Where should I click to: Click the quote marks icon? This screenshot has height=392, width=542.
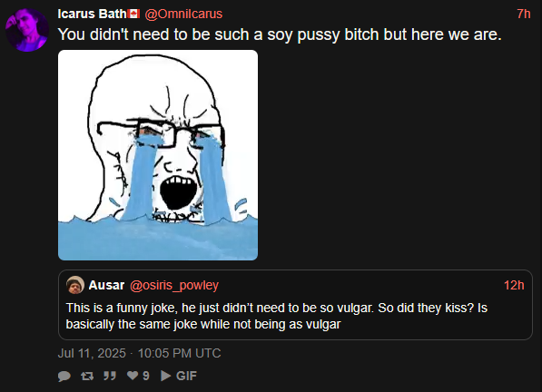pyautogui.click(x=110, y=376)
